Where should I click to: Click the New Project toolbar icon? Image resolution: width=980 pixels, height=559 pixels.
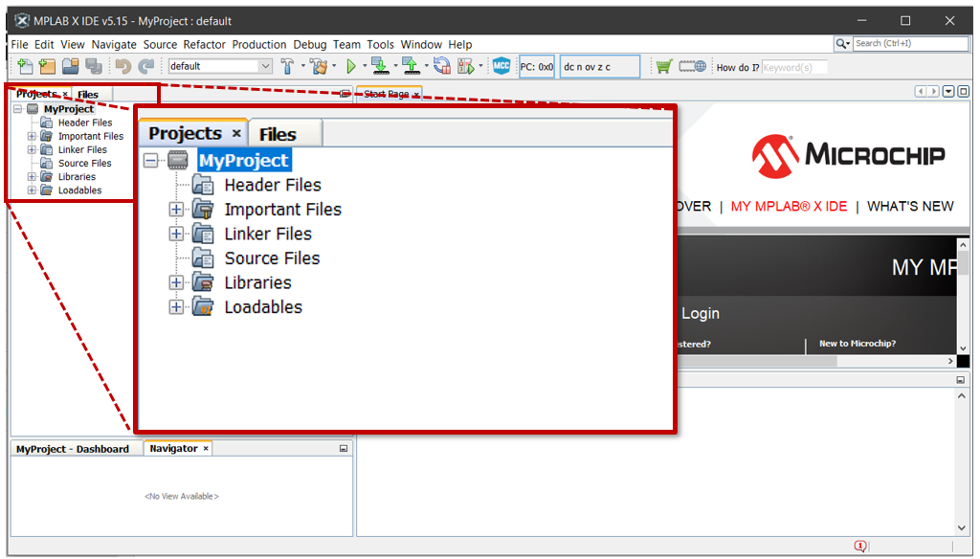[47, 66]
